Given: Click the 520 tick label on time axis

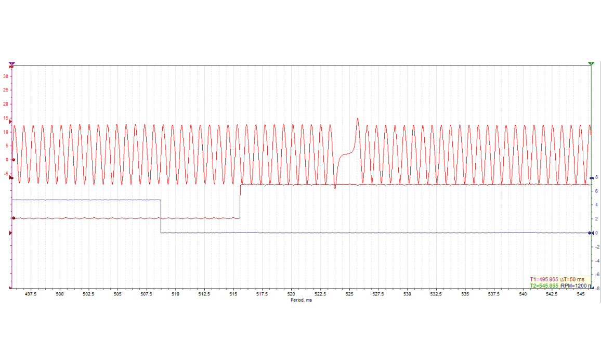Looking at the screenshot, I should (x=291, y=294).
